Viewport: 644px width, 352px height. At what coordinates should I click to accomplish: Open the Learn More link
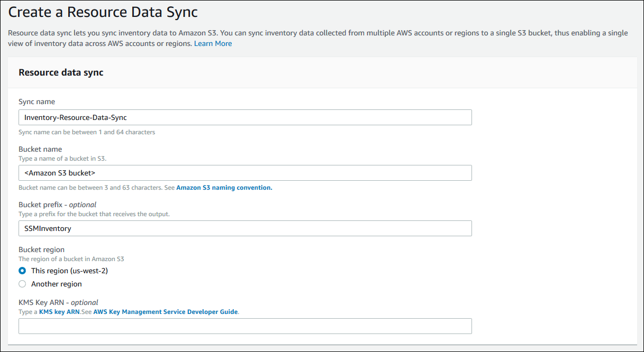pos(213,43)
